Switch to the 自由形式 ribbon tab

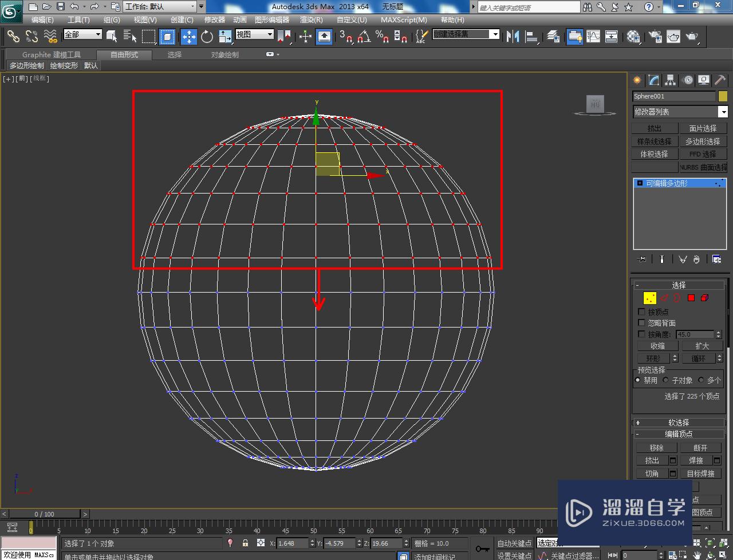click(x=124, y=55)
